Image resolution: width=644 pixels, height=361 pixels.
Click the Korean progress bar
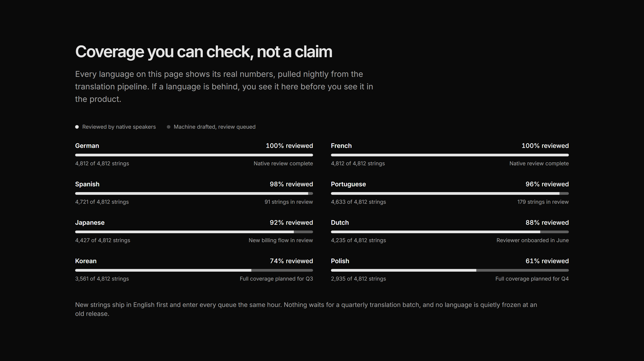tap(194, 271)
